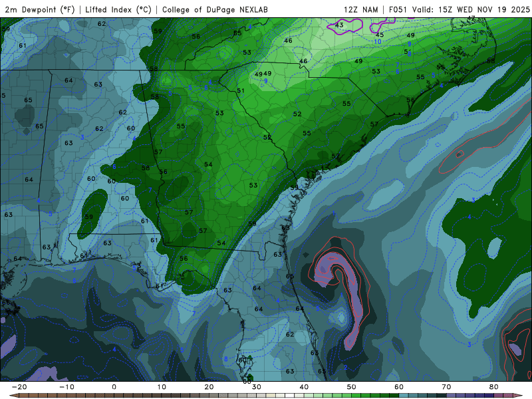This screenshot has width=532, height=399.
Task: Click the "2m Dewpoint (°F)" title text
Action: pos(40,9)
